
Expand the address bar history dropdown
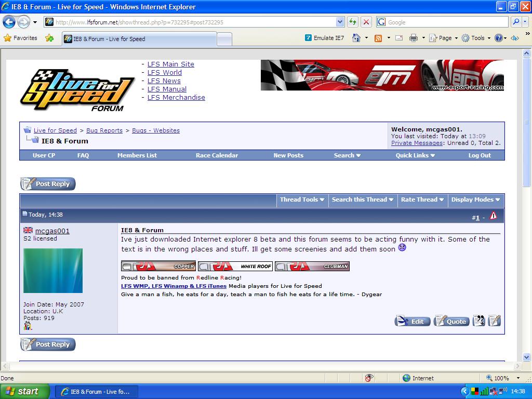coord(340,22)
